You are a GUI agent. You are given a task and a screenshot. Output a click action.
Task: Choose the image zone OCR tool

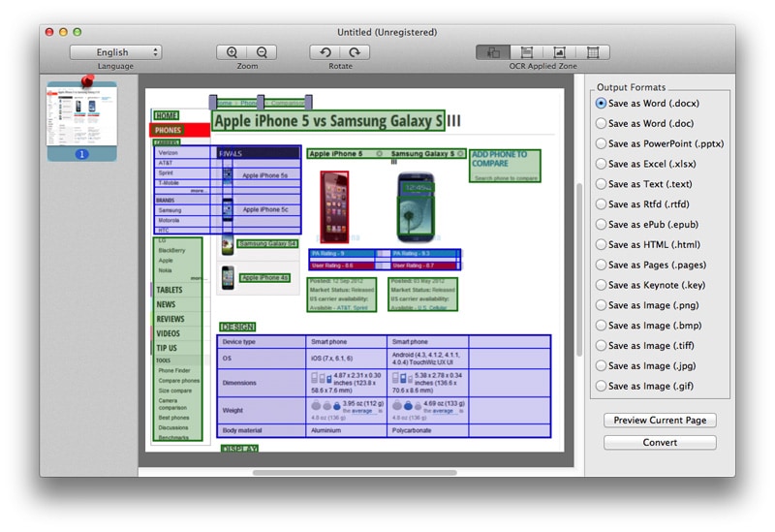pos(560,52)
